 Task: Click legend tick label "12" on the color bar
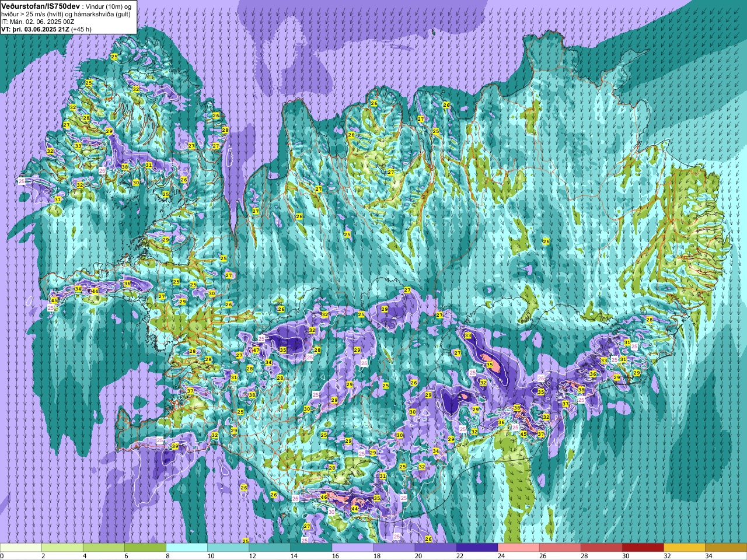pos(253,556)
